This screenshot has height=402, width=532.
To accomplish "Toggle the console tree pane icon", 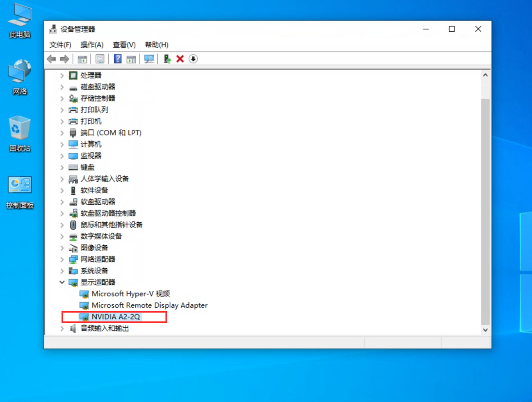I will coord(82,59).
